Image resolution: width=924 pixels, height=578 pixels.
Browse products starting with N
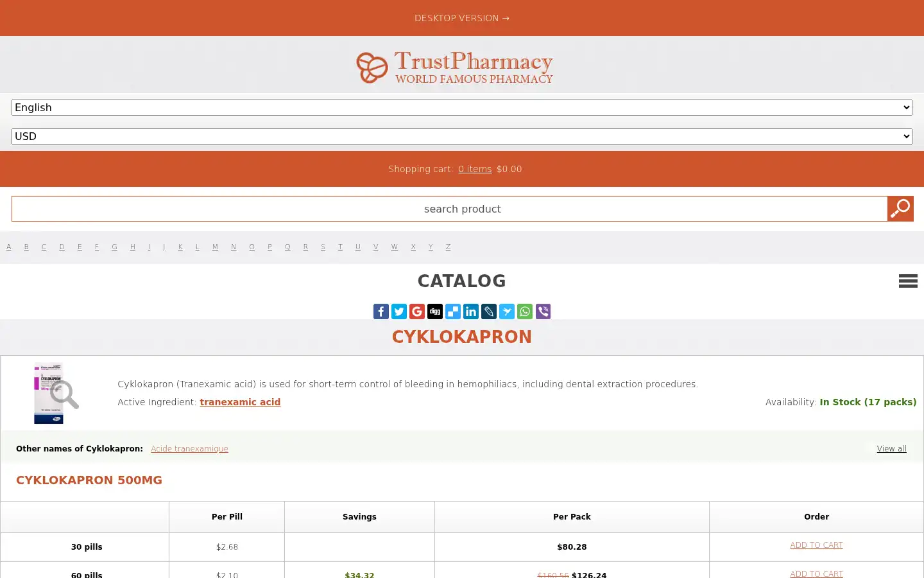click(234, 247)
